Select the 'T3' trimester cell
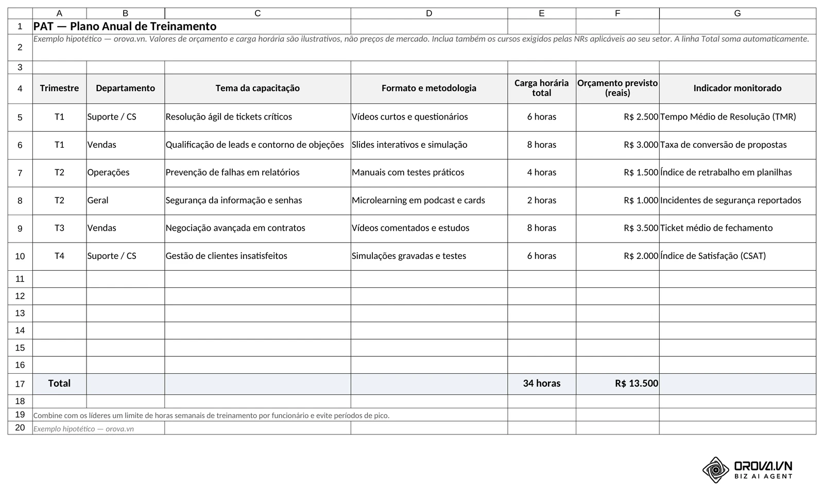The height and width of the screenshot is (504, 824). (60, 229)
